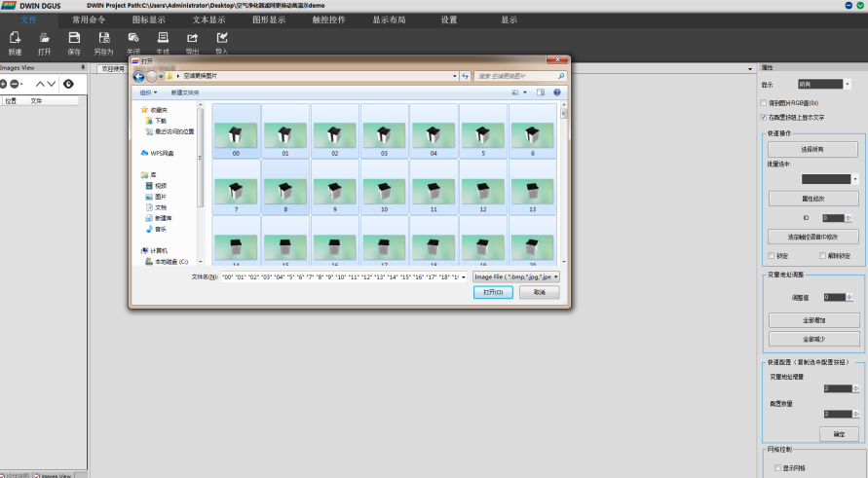Toggle the preview pane icon in dialog
Screen dimensions: 868x478
(539, 92)
